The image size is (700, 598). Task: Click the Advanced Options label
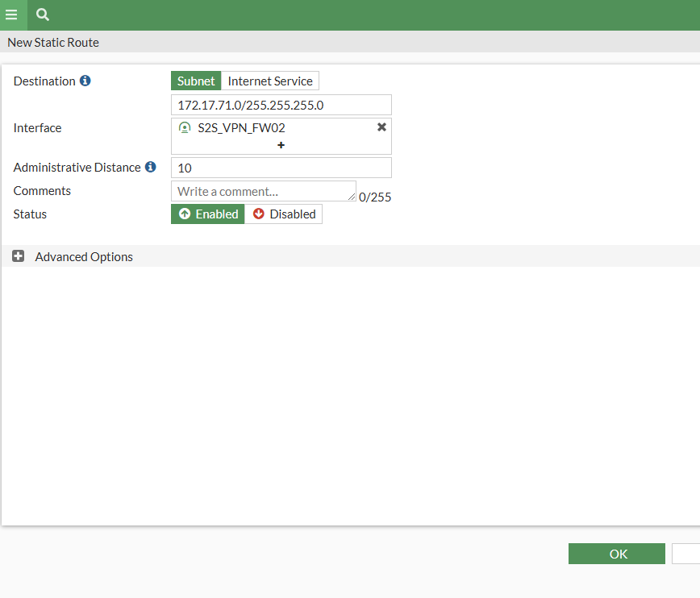pyautogui.click(x=84, y=257)
